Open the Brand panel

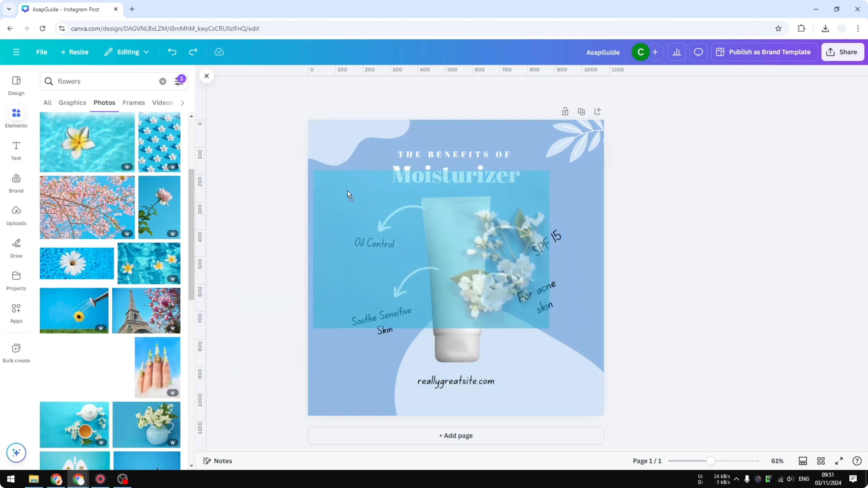(x=16, y=183)
